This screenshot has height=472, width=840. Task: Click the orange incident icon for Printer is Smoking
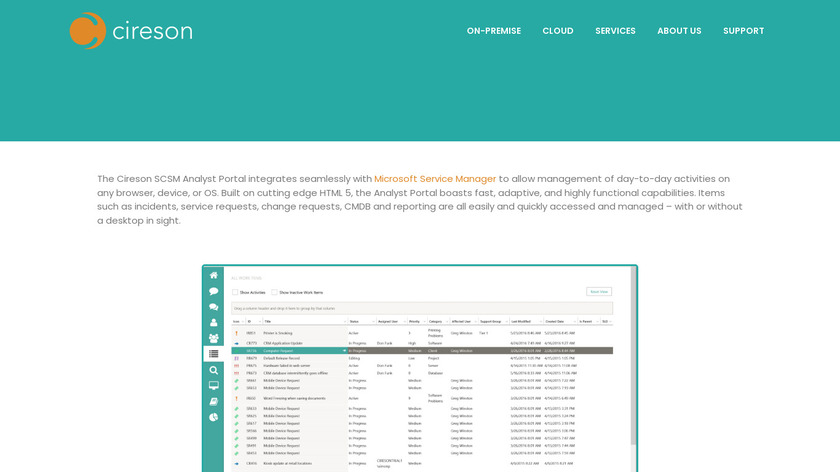pyautogui.click(x=236, y=333)
